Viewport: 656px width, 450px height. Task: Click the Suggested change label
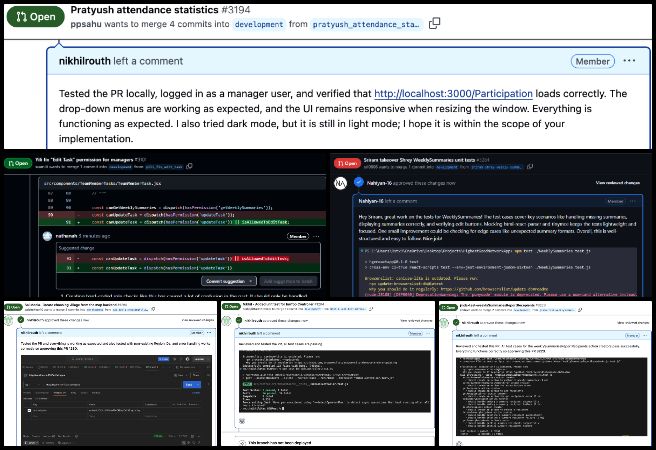(x=77, y=248)
